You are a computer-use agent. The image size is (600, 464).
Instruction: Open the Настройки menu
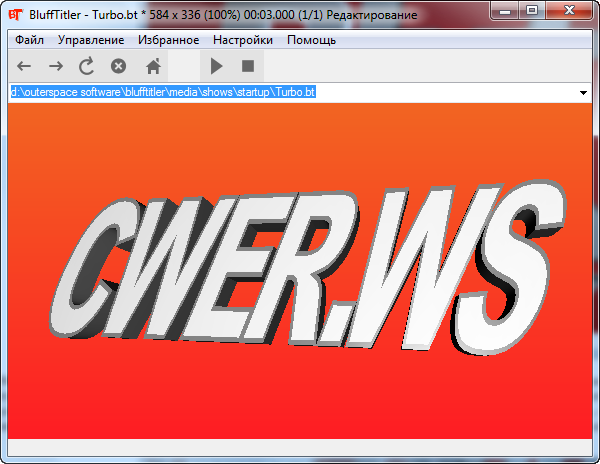pyautogui.click(x=243, y=40)
